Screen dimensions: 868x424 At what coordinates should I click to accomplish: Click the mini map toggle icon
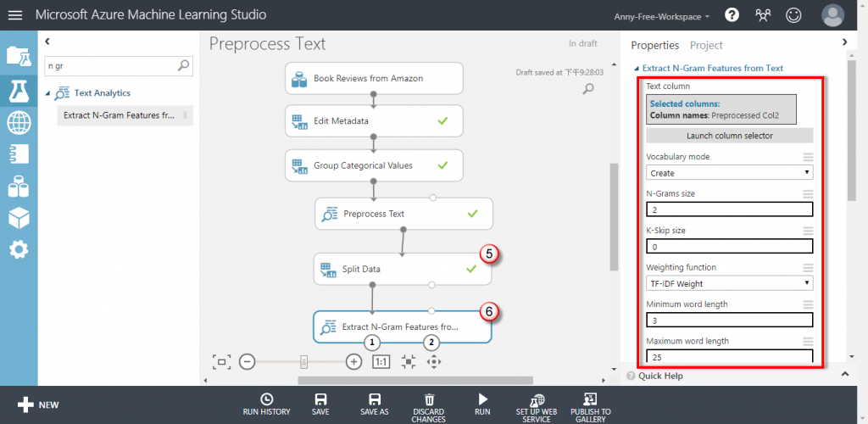click(x=409, y=362)
